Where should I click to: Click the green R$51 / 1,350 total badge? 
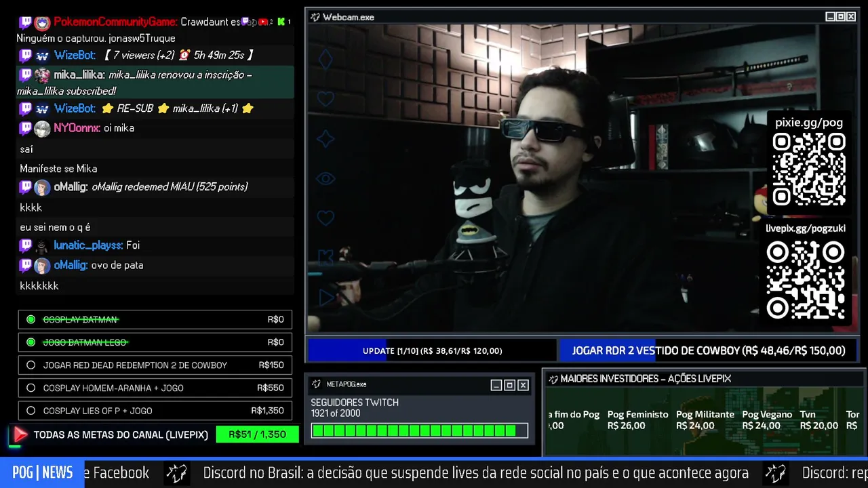coord(257,434)
